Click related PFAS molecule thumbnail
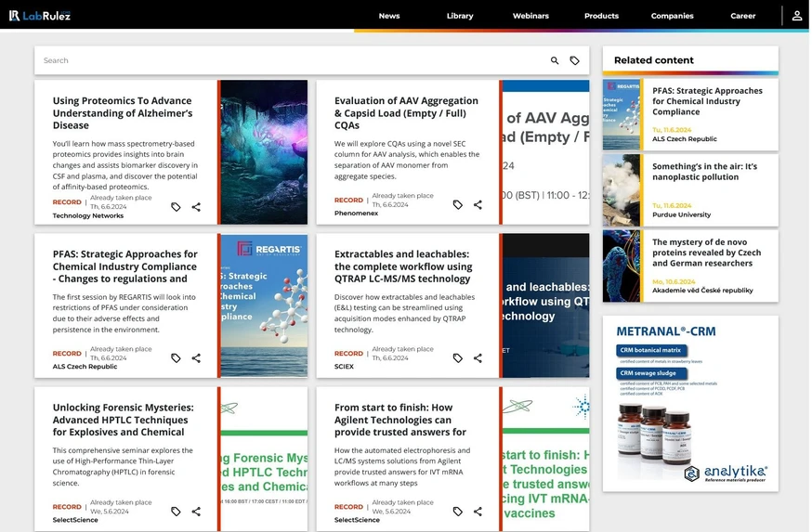The height and width of the screenshot is (532, 812). pyautogui.click(x=622, y=115)
